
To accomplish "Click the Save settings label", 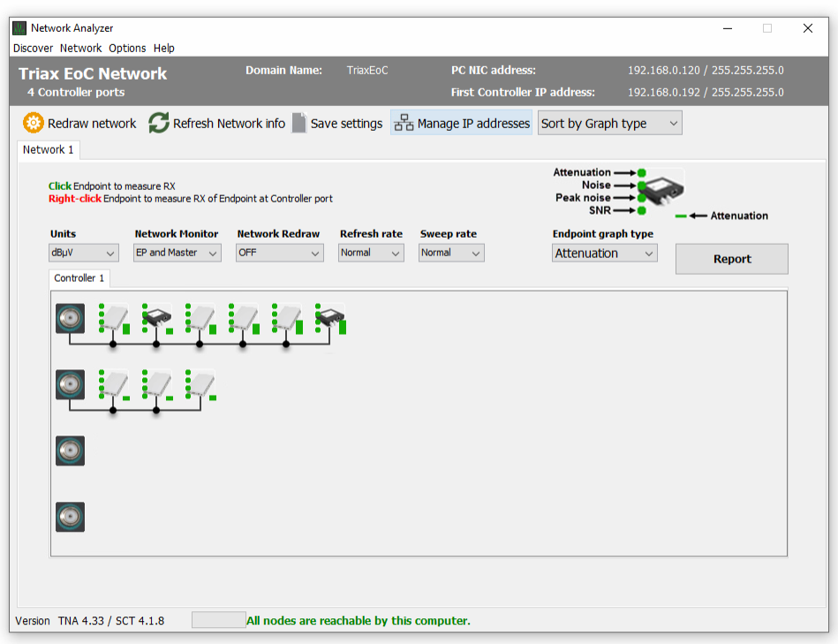I will (346, 124).
